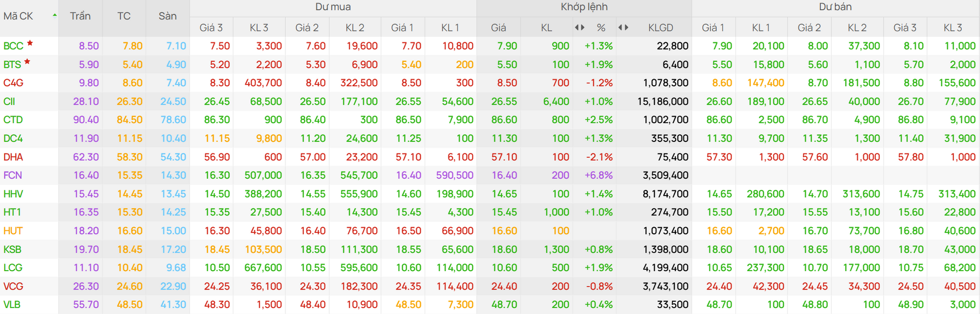Select the Dư mua header group
This screenshot has width=980, height=314.
tap(333, 7)
